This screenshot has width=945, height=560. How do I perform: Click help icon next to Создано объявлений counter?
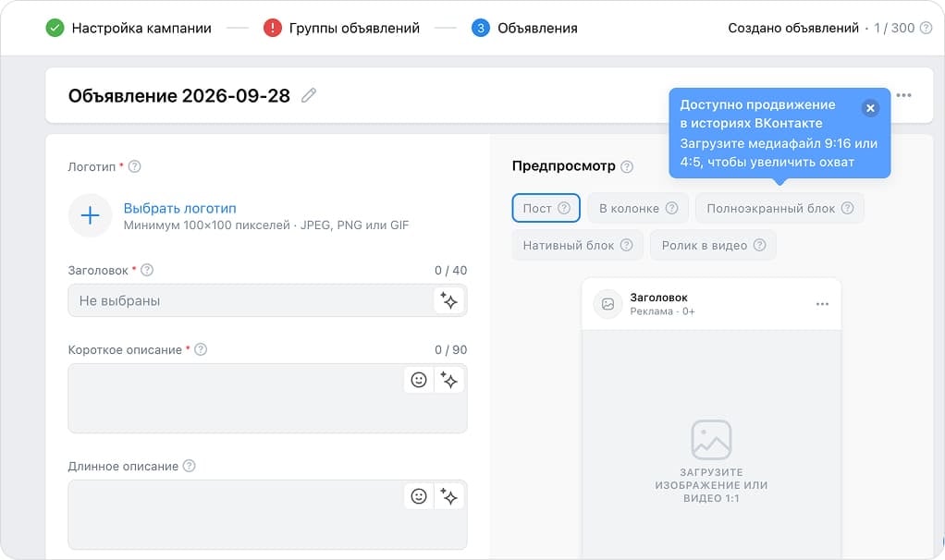(x=926, y=28)
